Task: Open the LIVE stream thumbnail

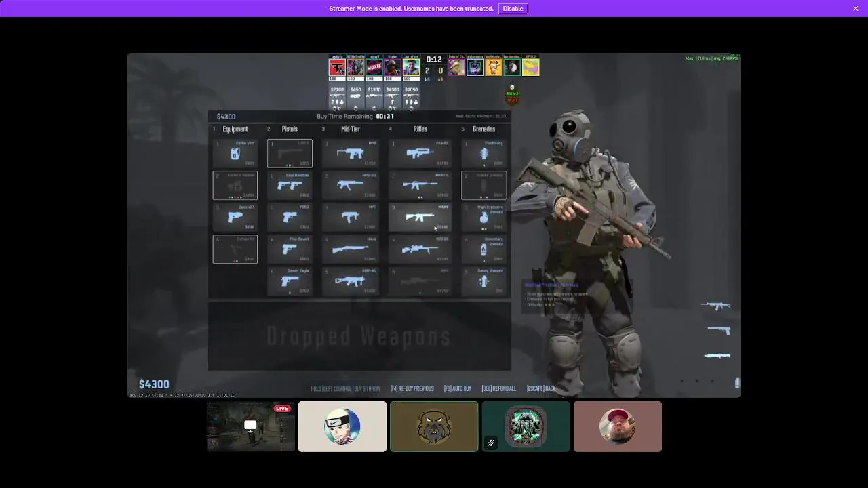Action: coord(251,426)
